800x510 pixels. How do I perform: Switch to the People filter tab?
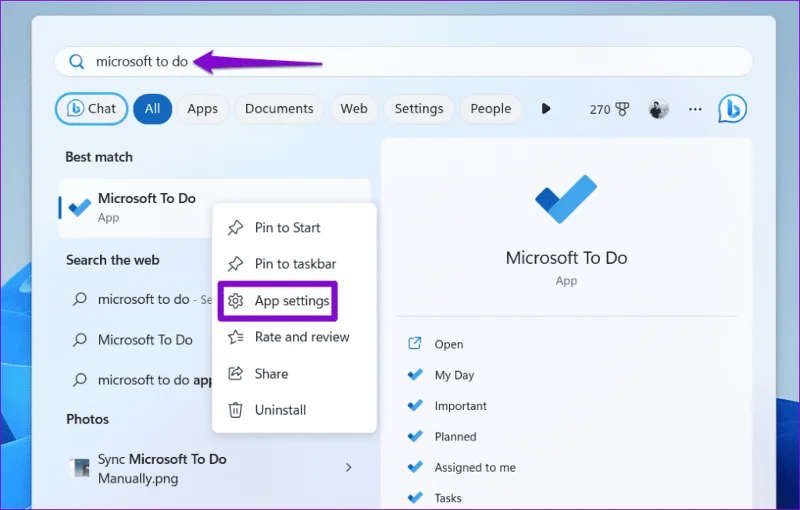491,109
